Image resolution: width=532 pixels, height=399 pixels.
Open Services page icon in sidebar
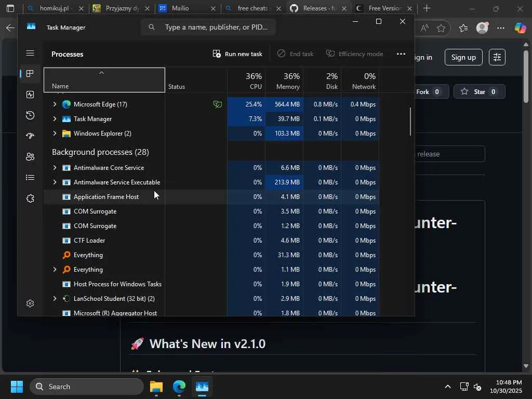coord(30,198)
